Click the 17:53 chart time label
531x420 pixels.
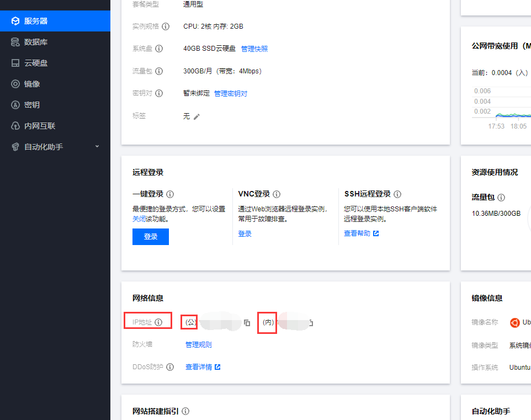496,126
